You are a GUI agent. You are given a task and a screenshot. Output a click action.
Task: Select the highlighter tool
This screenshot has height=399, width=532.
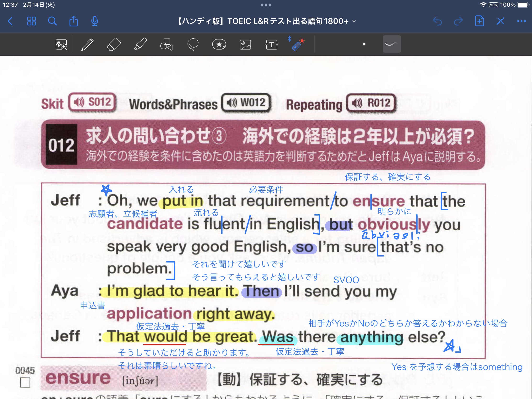[140, 44]
